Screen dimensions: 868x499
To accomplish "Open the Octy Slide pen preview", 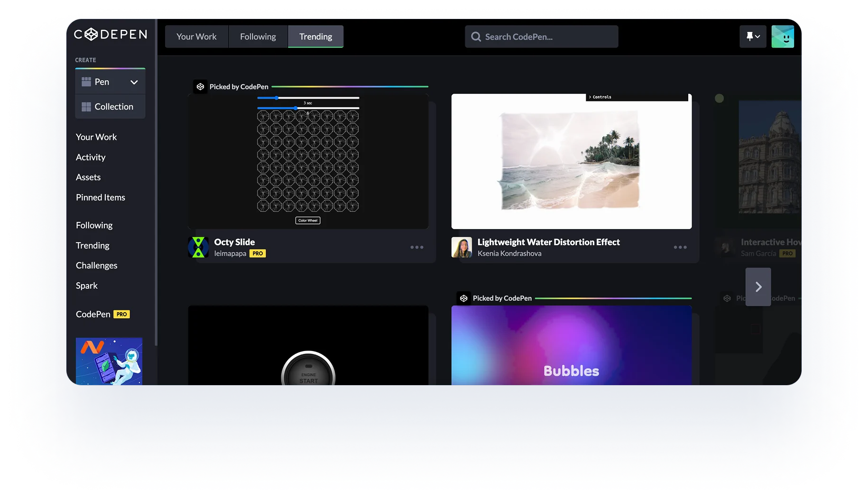I will [308, 161].
